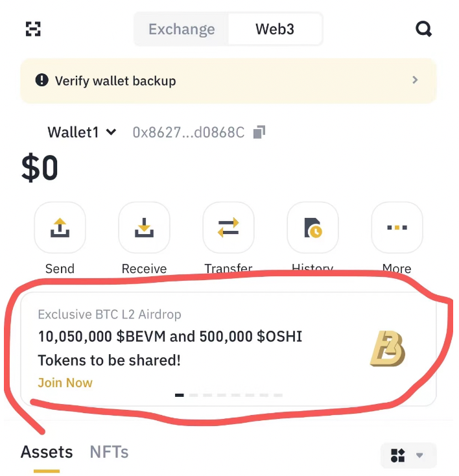Switch to the Web3 toggle
Image resolution: width=459 pixels, height=476 pixels.
(x=275, y=29)
